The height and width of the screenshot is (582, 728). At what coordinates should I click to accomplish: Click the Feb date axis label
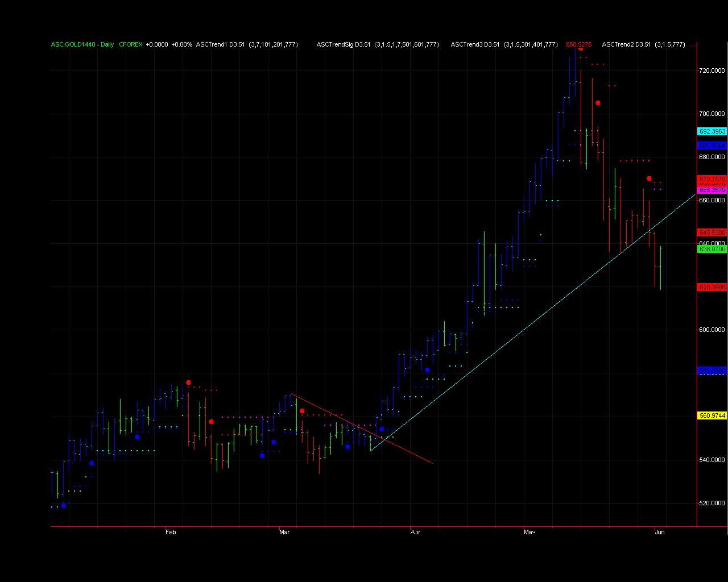point(171,532)
